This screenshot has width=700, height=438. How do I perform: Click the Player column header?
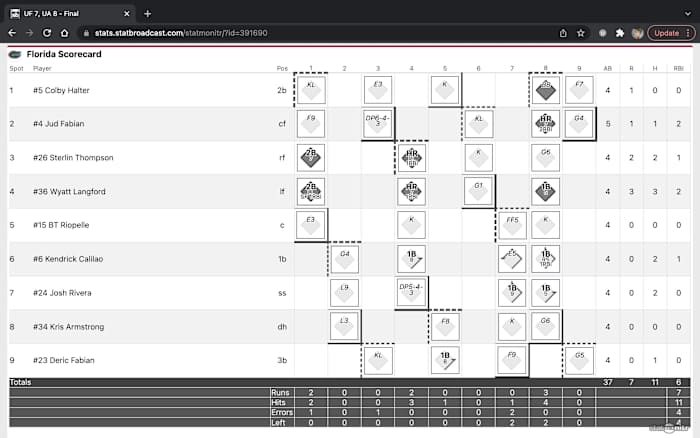pyautogui.click(x=42, y=68)
